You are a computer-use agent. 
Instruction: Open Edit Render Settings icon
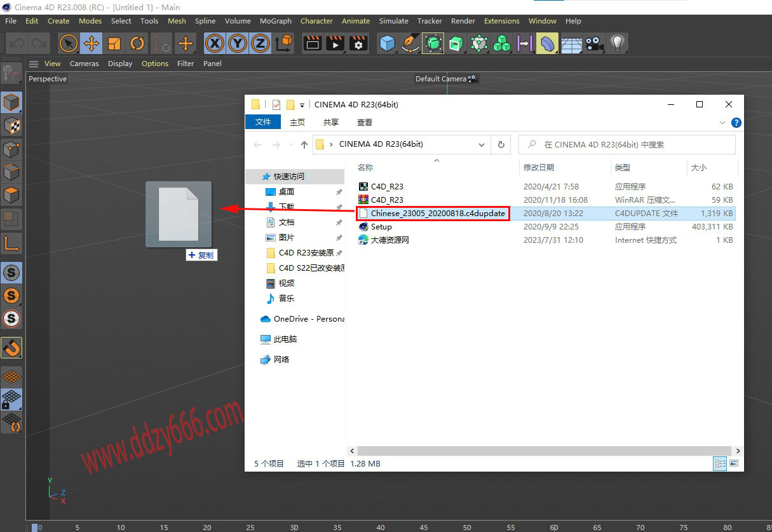point(358,43)
